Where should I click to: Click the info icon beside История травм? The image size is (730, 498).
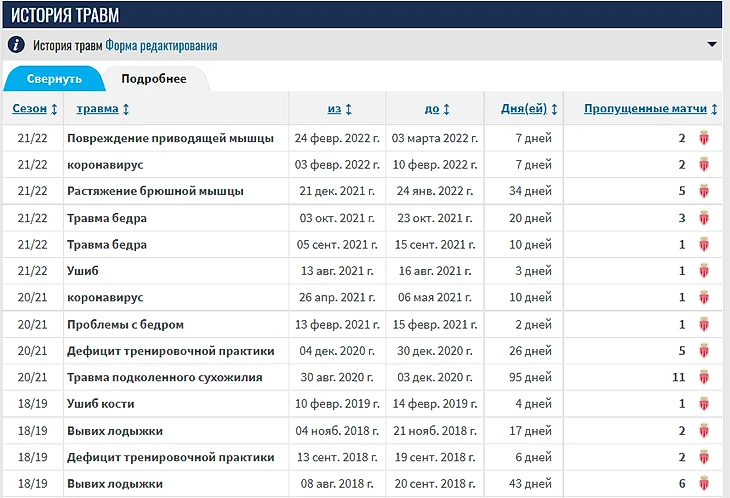click(x=17, y=45)
